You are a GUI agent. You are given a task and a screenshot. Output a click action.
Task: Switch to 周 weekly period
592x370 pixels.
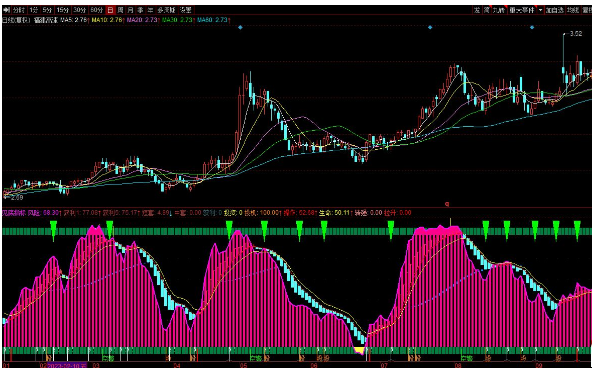(120, 9)
